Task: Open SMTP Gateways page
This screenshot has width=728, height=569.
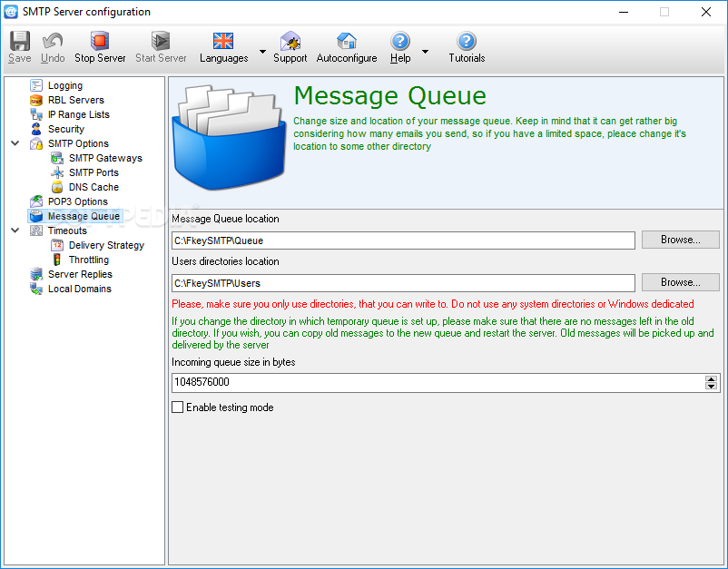Action: click(x=105, y=158)
